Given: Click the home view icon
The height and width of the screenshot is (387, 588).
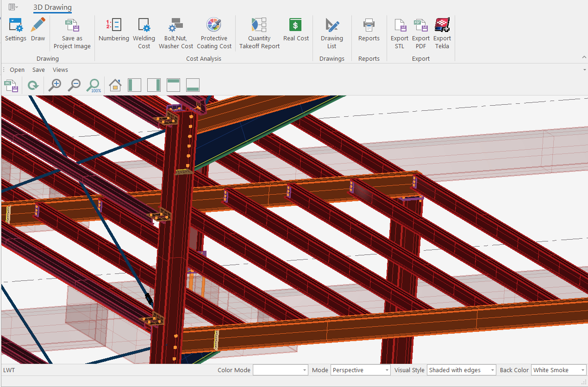Looking at the screenshot, I should point(115,85).
